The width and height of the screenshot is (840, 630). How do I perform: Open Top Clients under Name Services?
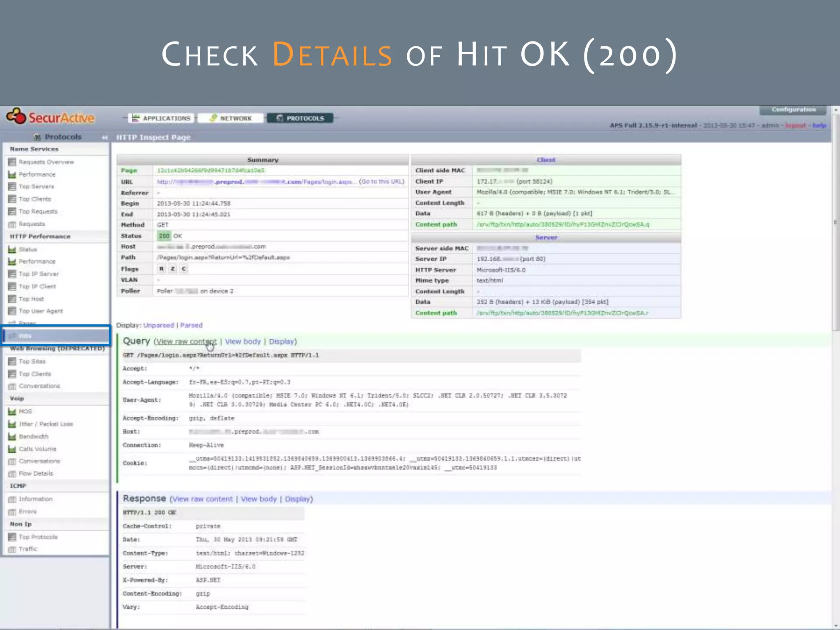point(35,199)
